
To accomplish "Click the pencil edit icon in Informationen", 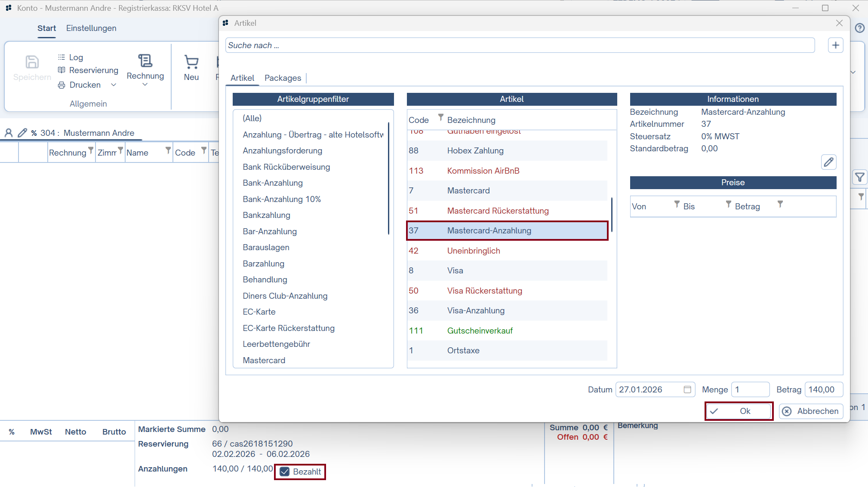I will tap(828, 162).
